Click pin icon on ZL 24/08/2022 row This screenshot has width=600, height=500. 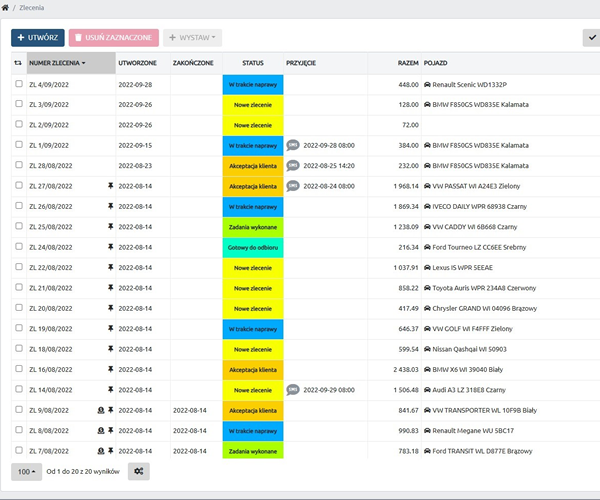[x=111, y=247]
